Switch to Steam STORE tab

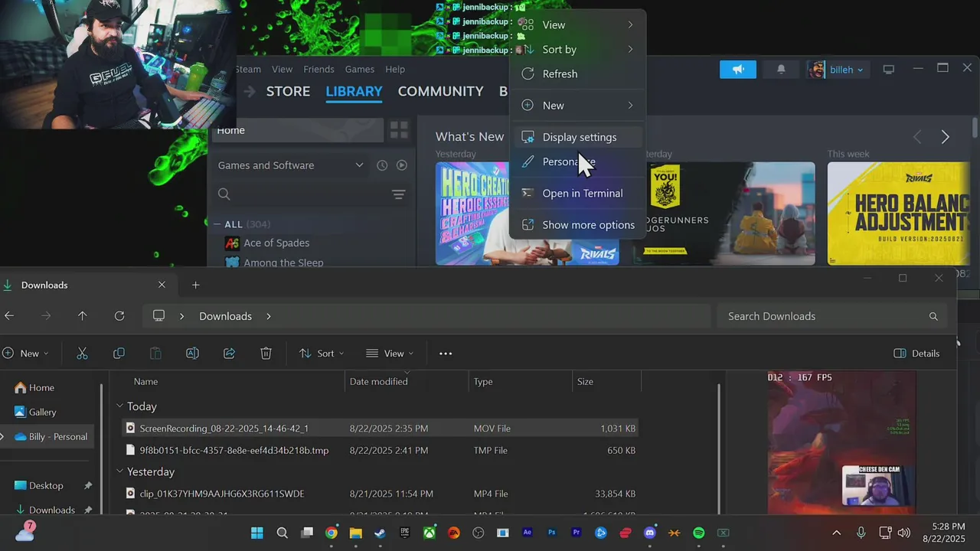(288, 91)
